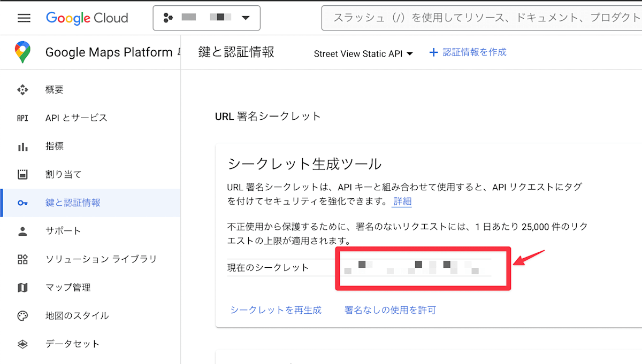
Task: Open the 詳細 details link
Action: 402,202
